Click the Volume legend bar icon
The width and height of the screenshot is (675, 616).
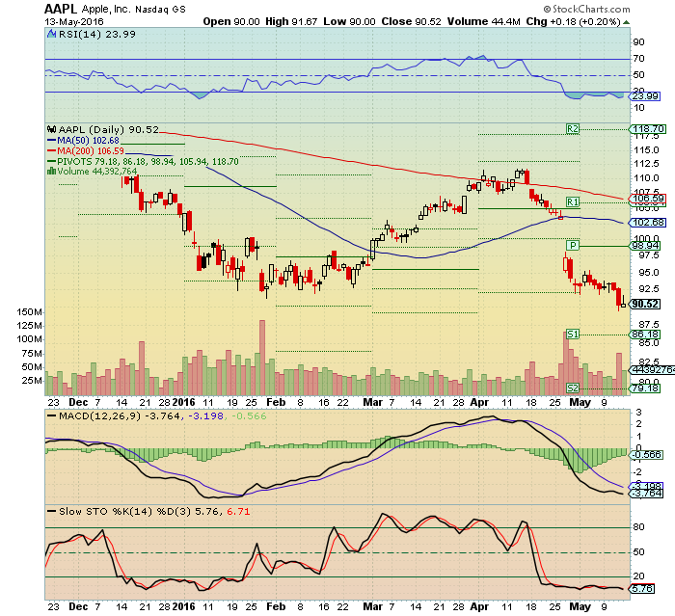tap(52, 172)
